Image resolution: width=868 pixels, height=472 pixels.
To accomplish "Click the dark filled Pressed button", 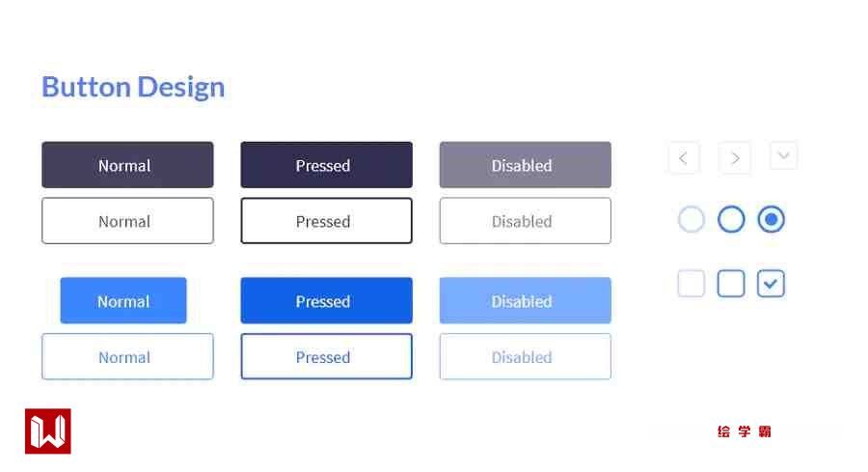I will [326, 165].
